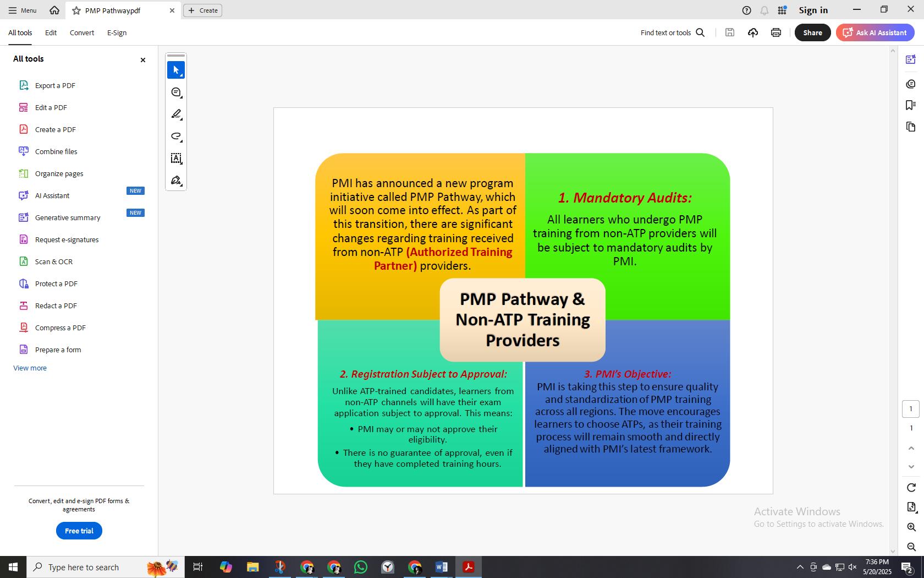Rotate the page view
Screen dimensions: 924x578
911,488
